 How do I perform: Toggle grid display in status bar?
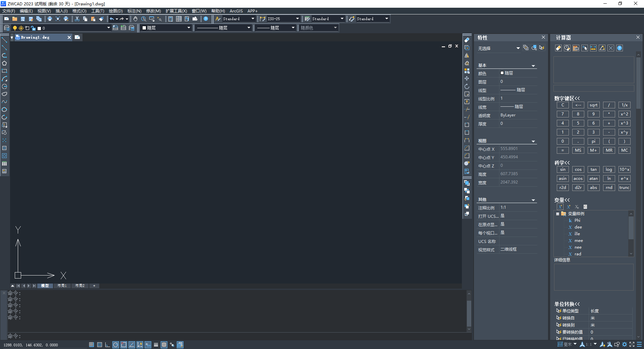(x=100, y=345)
